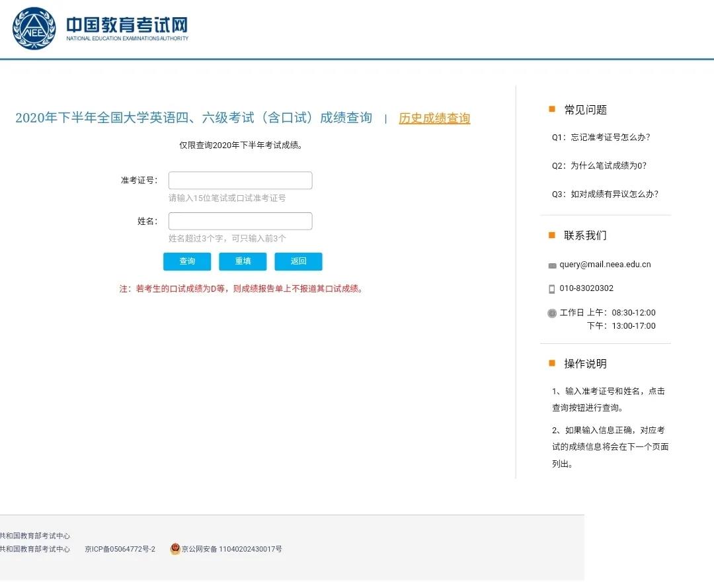The height and width of the screenshot is (588, 714).
Task: Click the phone number 010-83020302
Action: point(586,288)
